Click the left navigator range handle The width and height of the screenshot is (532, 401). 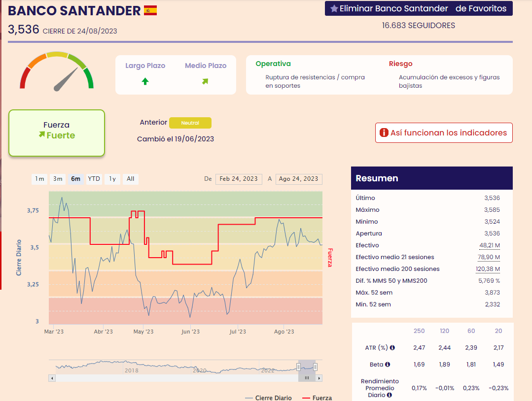299,367
